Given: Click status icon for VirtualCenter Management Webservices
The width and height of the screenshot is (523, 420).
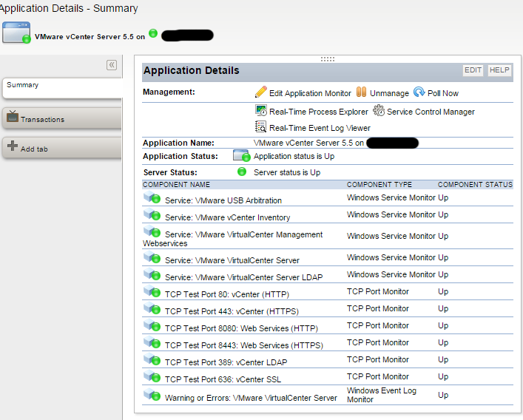Looking at the screenshot, I should [x=152, y=231].
